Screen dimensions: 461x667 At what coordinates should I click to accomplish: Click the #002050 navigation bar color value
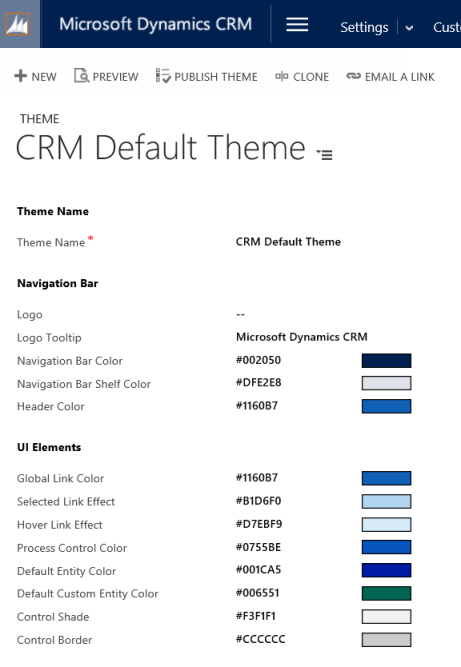tap(258, 360)
